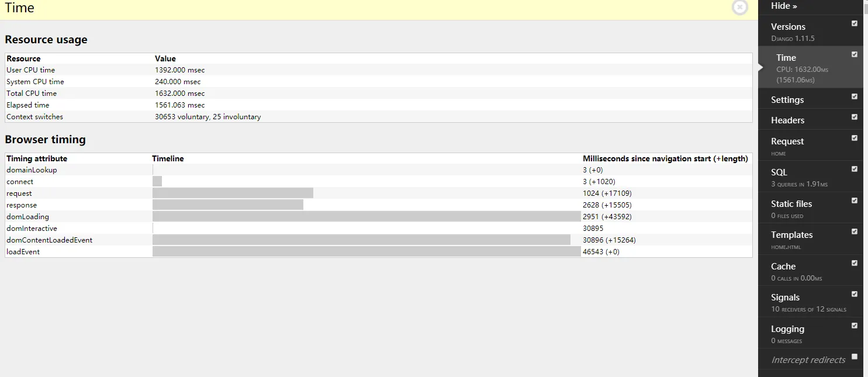Open the Cache panel
This screenshot has width=868, height=377.
click(x=783, y=267)
